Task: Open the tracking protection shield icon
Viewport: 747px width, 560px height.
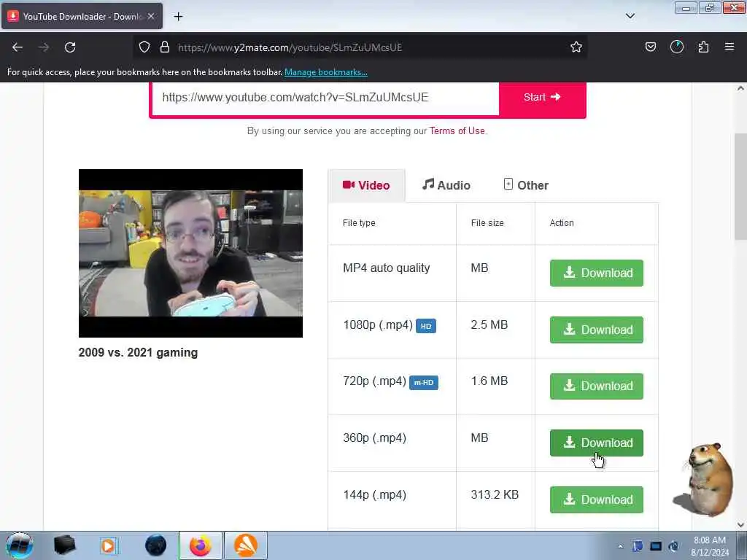Action: click(144, 47)
